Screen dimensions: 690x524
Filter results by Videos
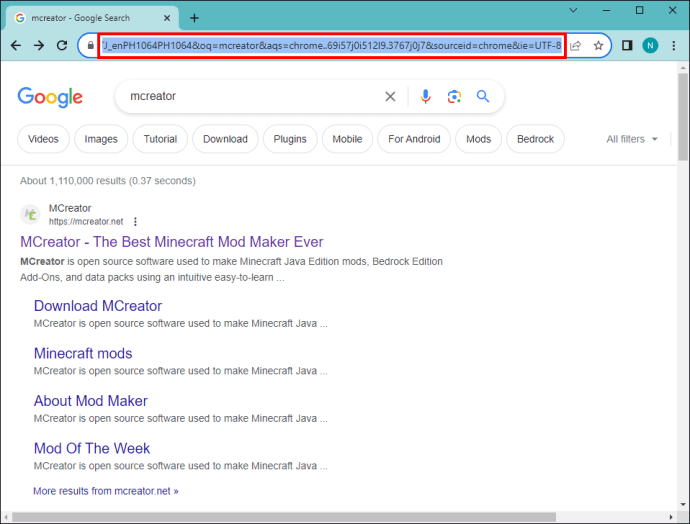point(43,139)
